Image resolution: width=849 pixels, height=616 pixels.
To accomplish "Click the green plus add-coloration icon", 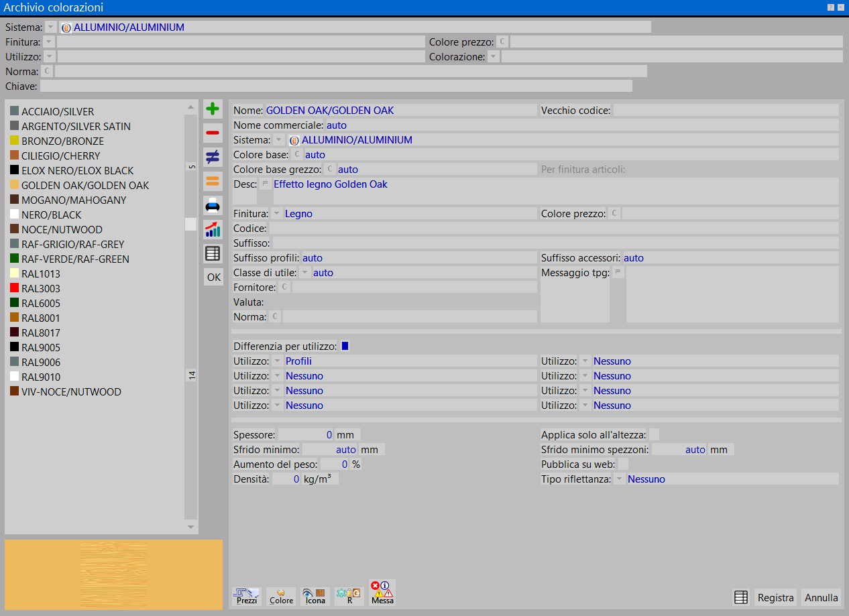I will click(213, 109).
